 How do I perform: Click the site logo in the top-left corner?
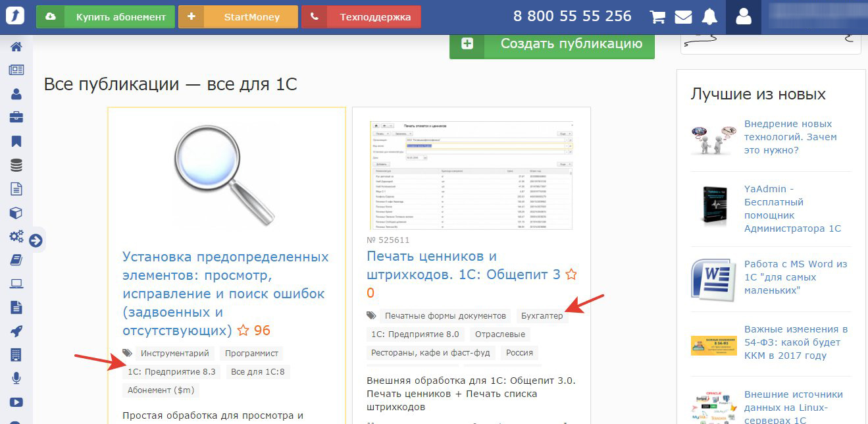point(14,16)
